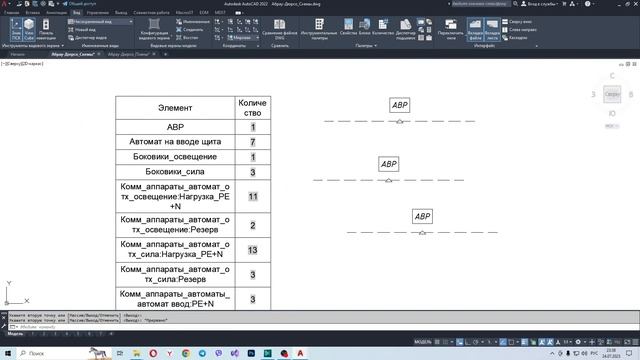
Task: Click the ViewCube Top (Сверху) face
Action: (612, 94)
